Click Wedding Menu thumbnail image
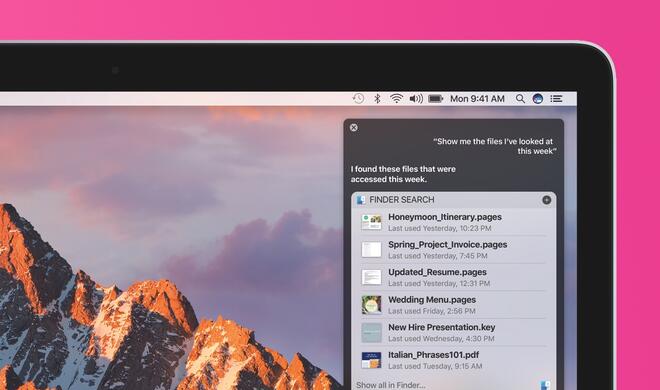This screenshot has width=660, height=390. click(x=371, y=305)
